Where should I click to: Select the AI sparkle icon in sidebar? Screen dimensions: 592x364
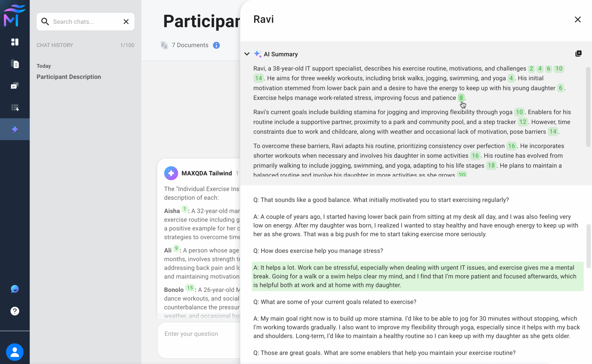click(x=15, y=129)
